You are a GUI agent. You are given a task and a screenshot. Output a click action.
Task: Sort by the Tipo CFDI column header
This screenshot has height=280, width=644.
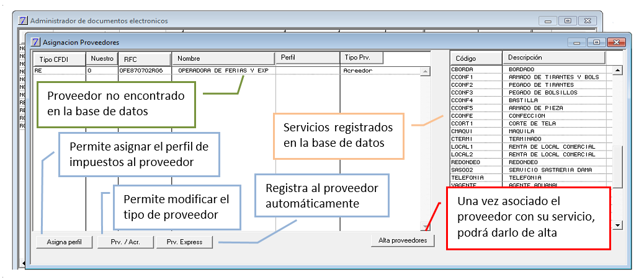(59, 59)
